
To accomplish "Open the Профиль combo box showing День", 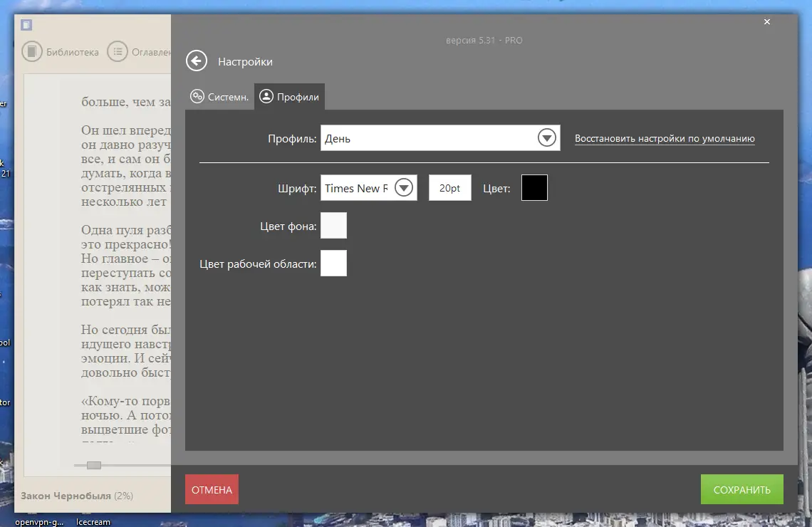I will 440,137.
